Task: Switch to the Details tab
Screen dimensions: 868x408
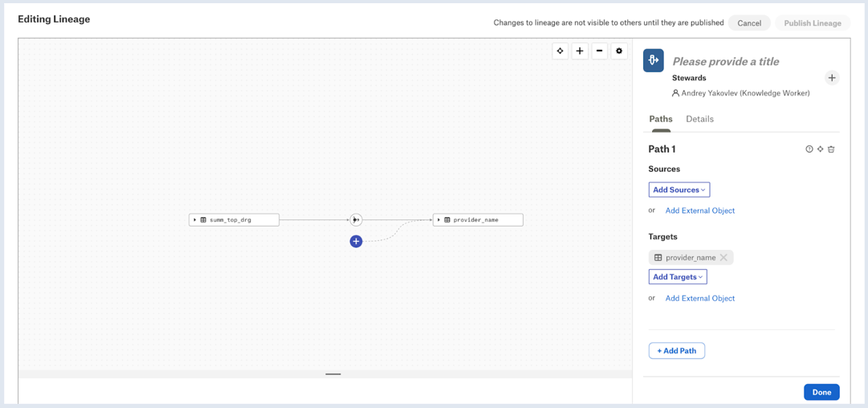Action: pos(699,119)
